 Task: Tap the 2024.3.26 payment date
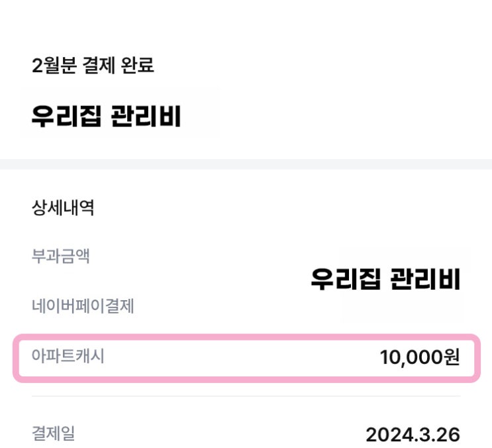[x=413, y=435]
